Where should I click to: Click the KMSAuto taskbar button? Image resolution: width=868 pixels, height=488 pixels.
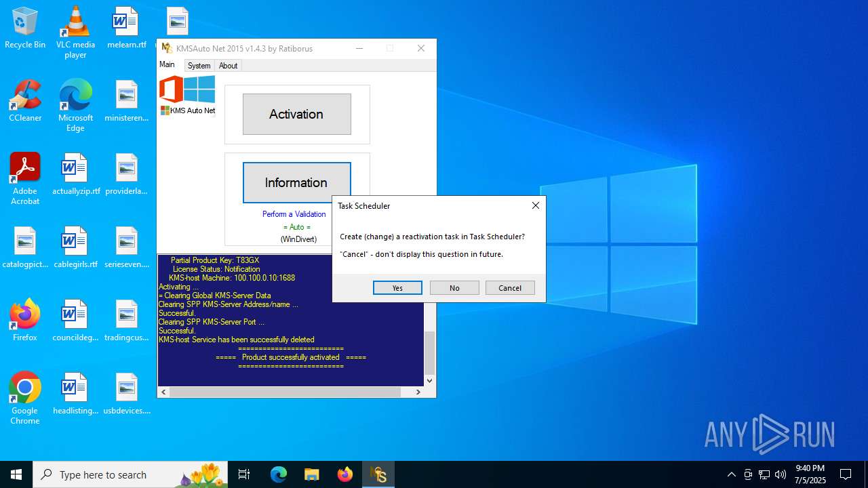pyautogui.click(x=378, y=474)
